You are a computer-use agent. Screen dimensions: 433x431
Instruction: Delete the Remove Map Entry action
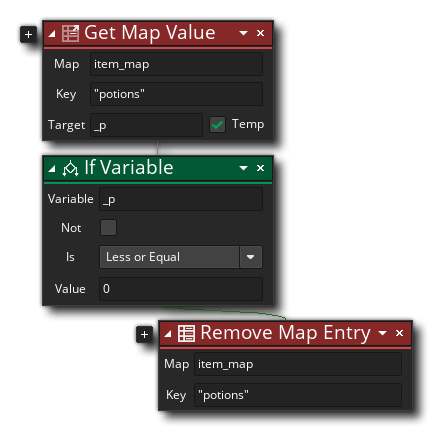399,333
